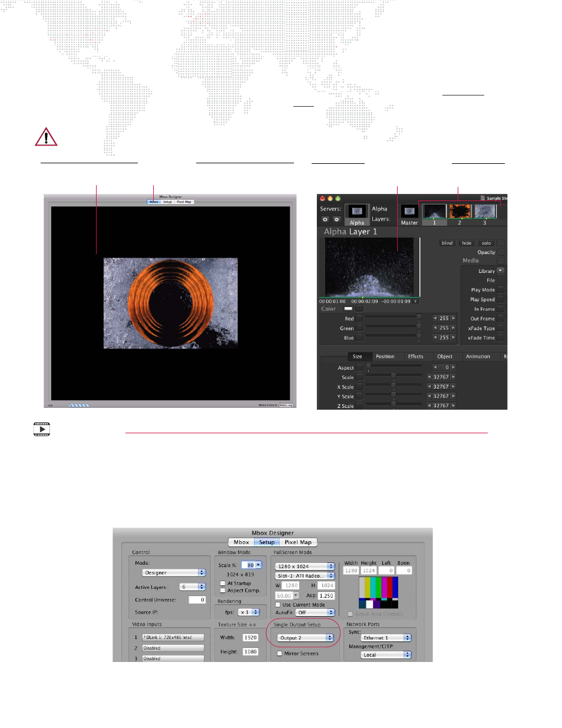The height and width of the screenshot is (728, 562).
Task: Increase the Z Scale value arrow
Action: click(454, 406)
